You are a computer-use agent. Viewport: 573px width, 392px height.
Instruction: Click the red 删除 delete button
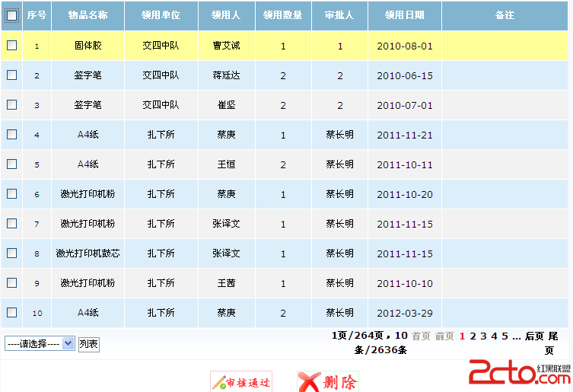[x=328, y=382]
